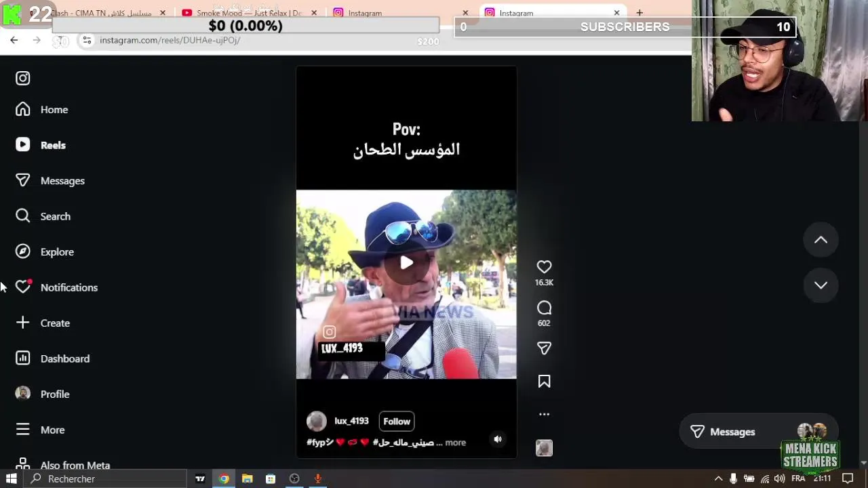Open Also from Meta menu
868x488 pixels.
click(x=63, y=465)
